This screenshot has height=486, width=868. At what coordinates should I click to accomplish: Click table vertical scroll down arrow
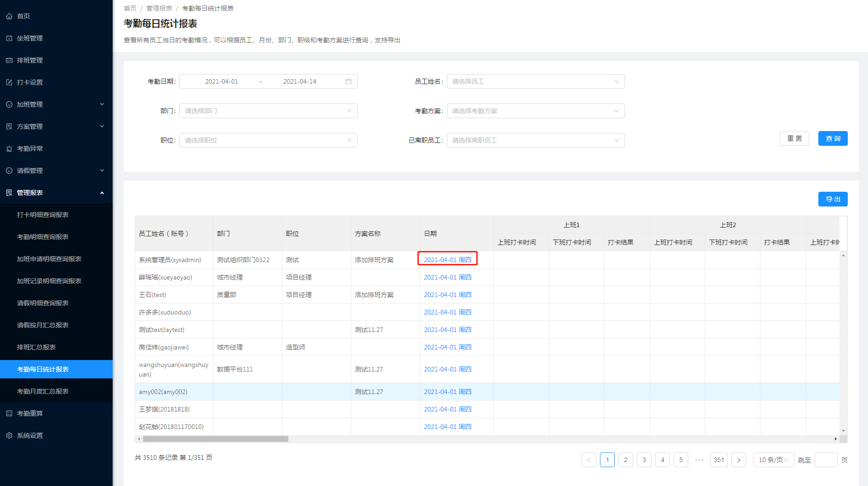pos(843,431)
